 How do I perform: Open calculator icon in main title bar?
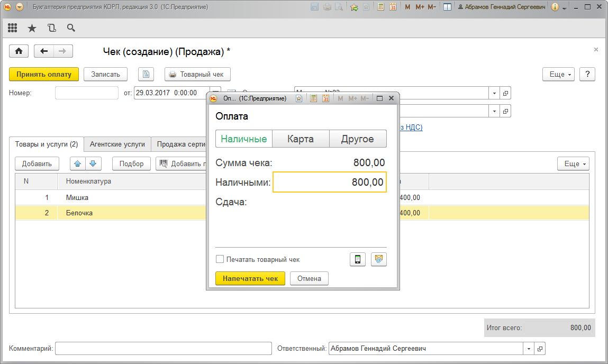point(381,7)
